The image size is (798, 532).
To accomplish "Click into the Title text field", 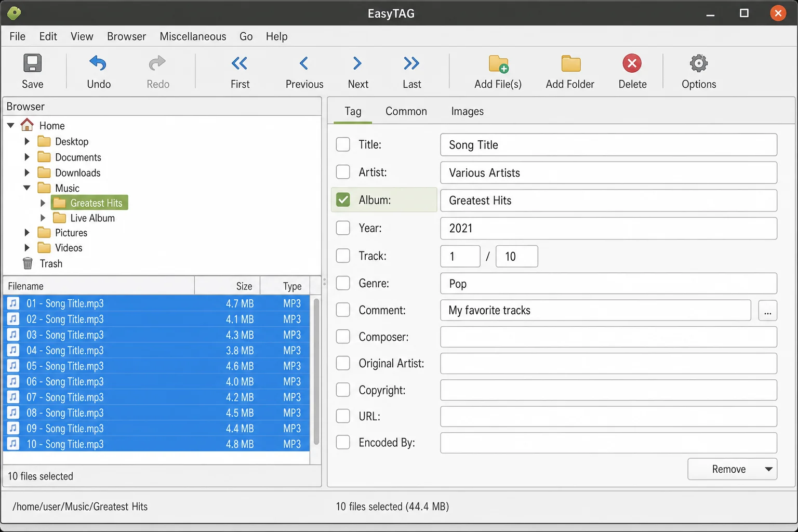I will (608, 145).
